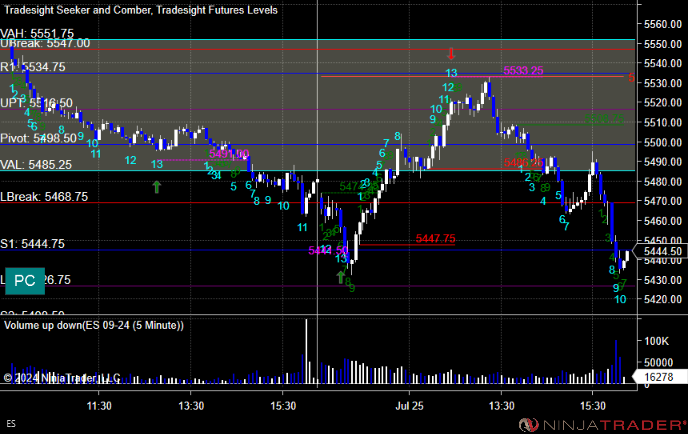The width and height of the screenshot is (688, 434).
Task: Select the current price marker 5444.50
Action: 663,251
